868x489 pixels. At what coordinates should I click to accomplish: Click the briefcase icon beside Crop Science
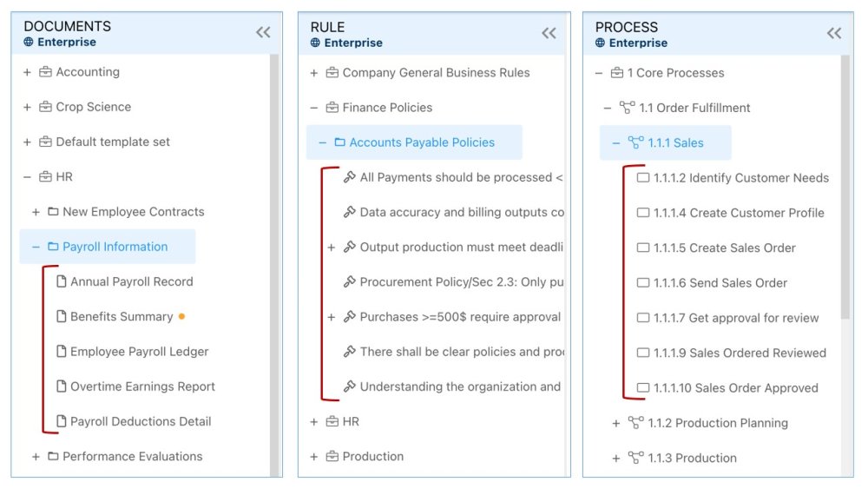coord(46,107)
